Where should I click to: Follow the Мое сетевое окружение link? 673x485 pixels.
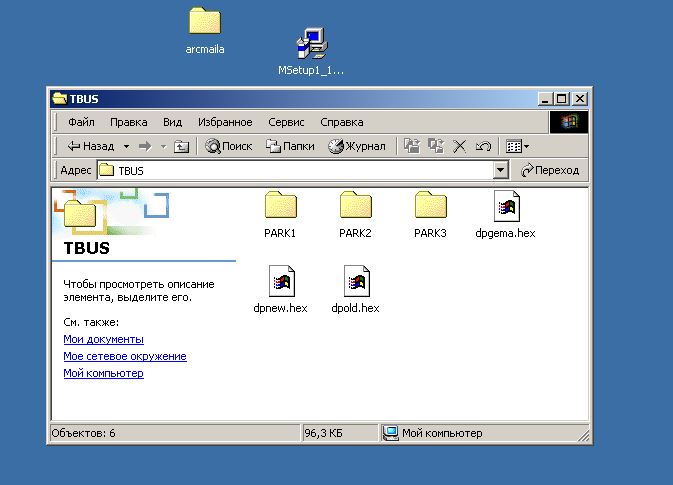125,356
